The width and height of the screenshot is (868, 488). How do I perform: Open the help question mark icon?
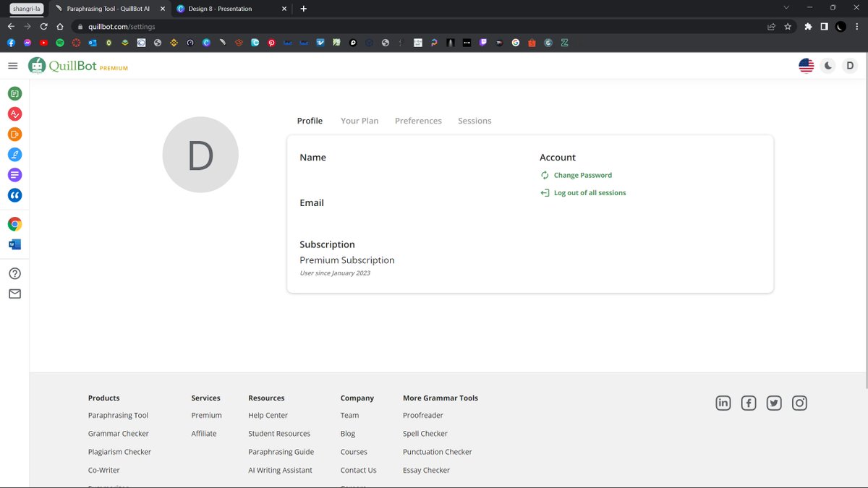[14, 273]
